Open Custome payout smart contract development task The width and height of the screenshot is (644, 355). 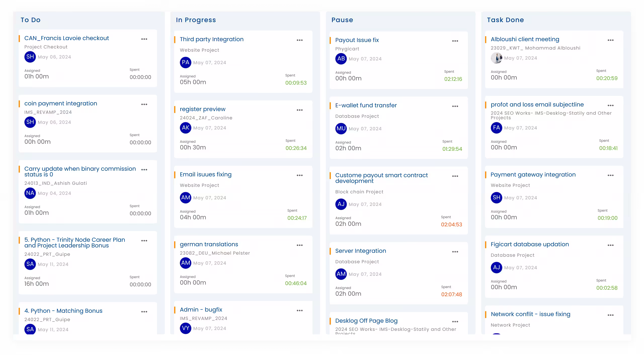coord(381,178)
